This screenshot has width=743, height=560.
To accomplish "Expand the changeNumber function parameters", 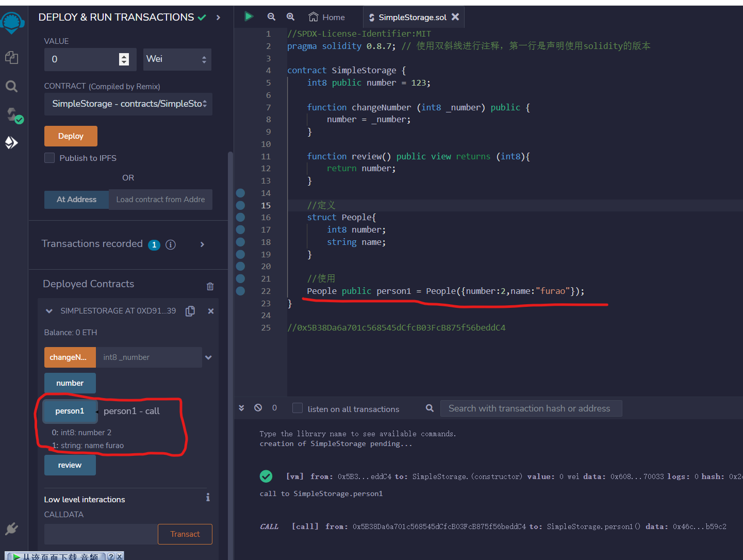I will (x=208, y=357).
